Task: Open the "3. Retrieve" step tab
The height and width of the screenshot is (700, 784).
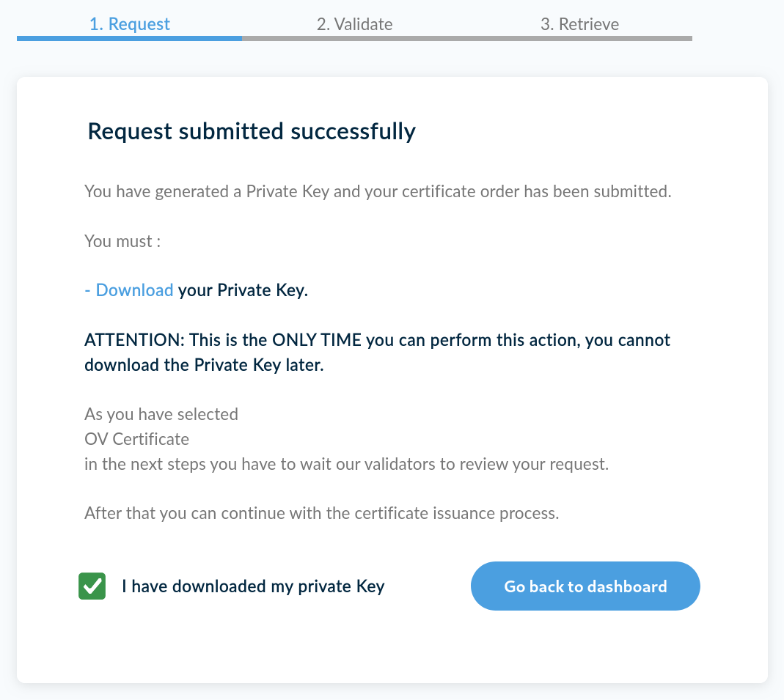Action: pyautogui.click(x=579, y=23)
